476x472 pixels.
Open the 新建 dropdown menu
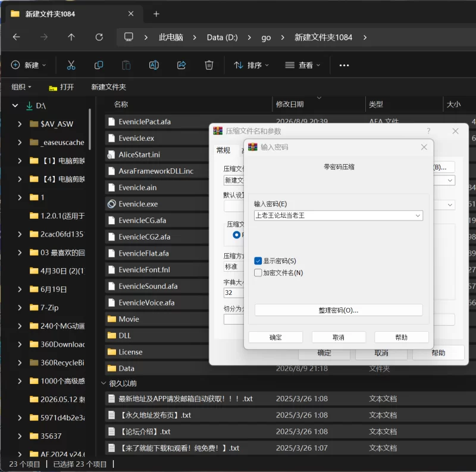pos(29,65)
